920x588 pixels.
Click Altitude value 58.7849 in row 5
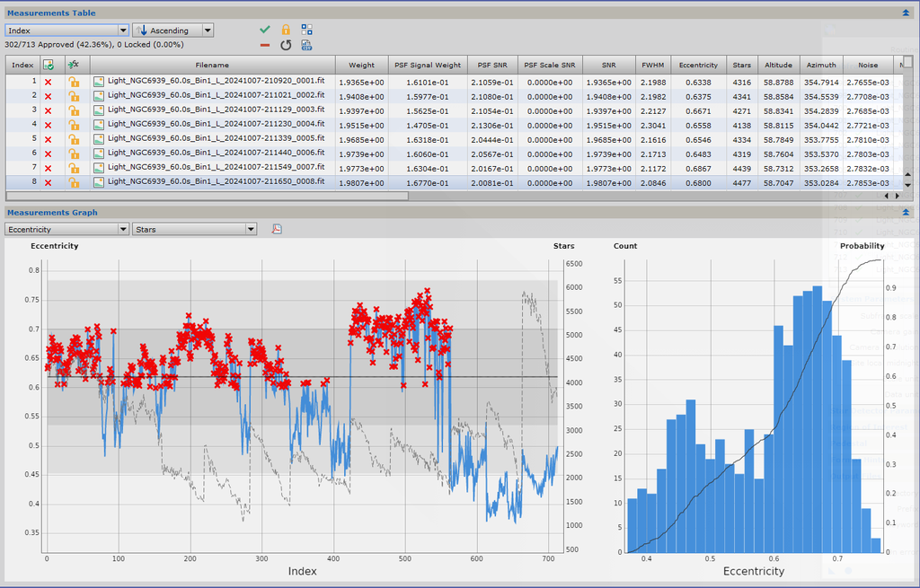pyautogui.click(x=779, y=140)
